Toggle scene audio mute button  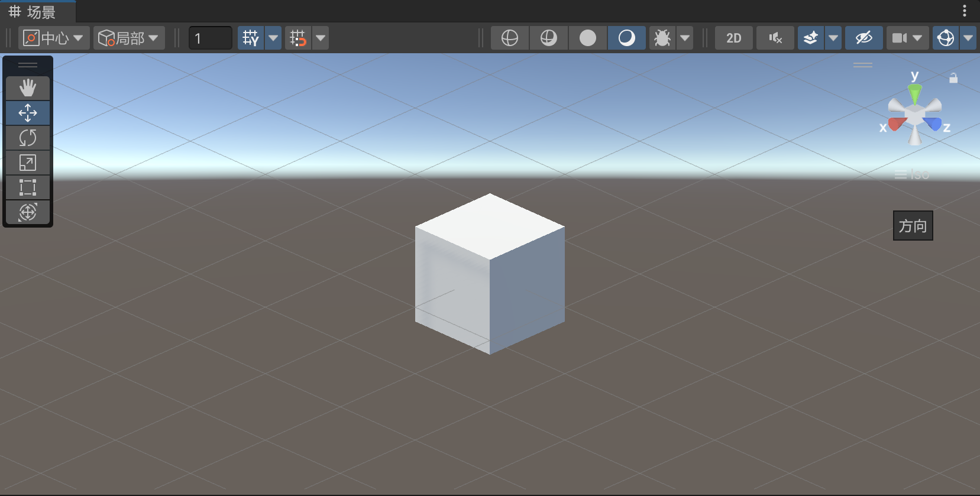(775, 38)
